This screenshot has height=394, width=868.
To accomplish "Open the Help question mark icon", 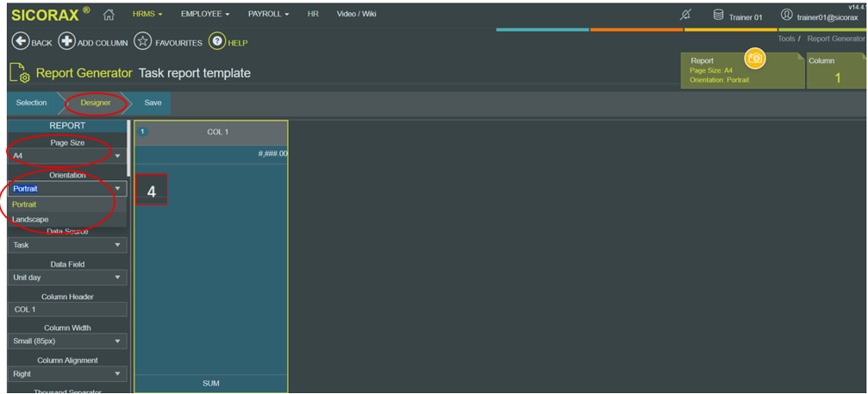I will pyautogui.click(x=216, y=42).
